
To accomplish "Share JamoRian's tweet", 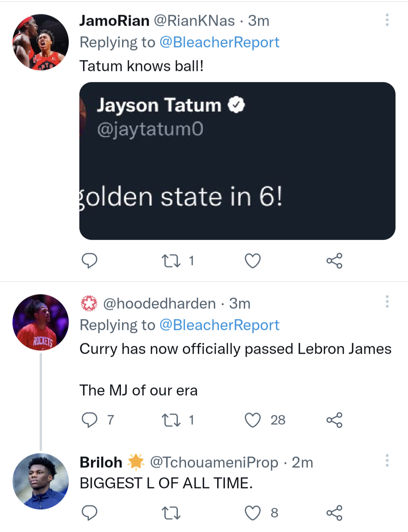I will (x=334, y=260).
